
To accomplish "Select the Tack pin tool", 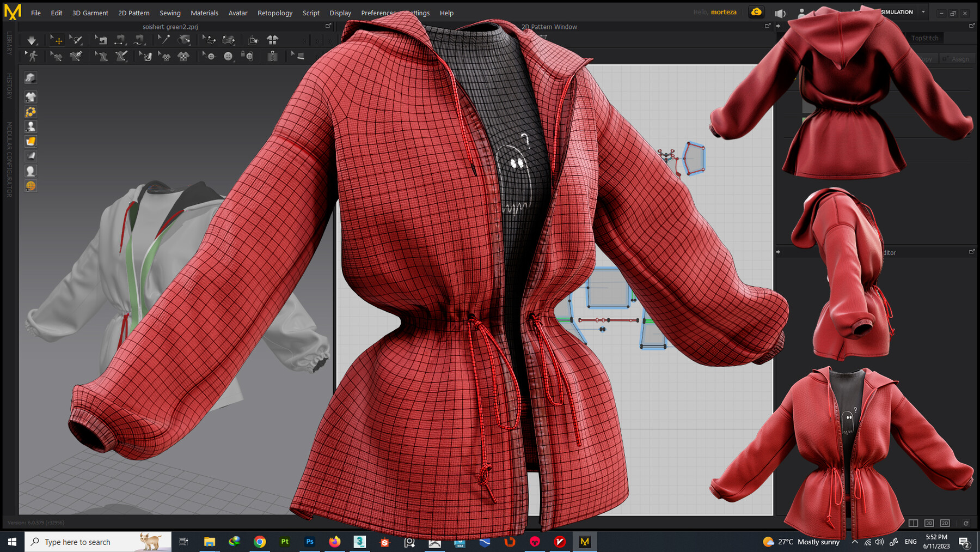I will tap(164, 40).
